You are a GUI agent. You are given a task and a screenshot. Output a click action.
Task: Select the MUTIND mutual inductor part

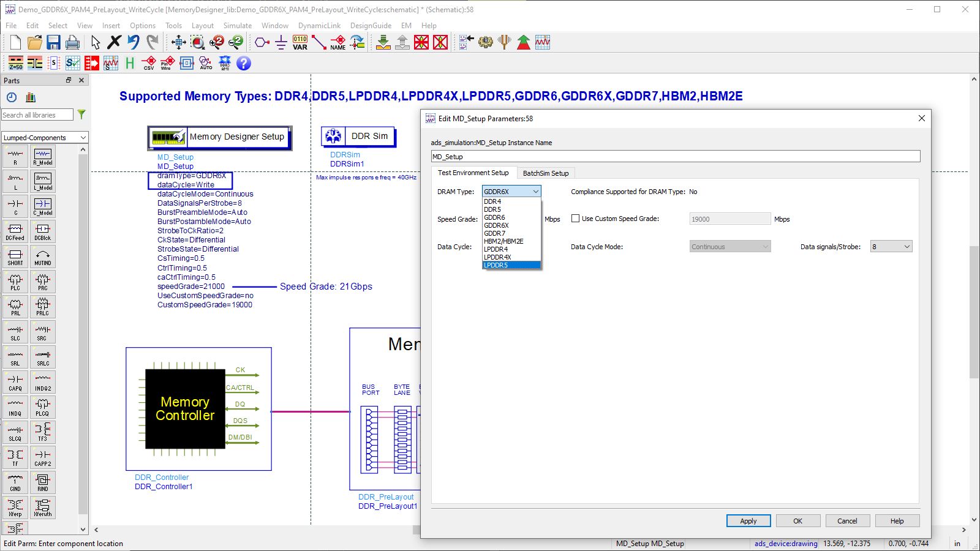[x=42, y=257]
